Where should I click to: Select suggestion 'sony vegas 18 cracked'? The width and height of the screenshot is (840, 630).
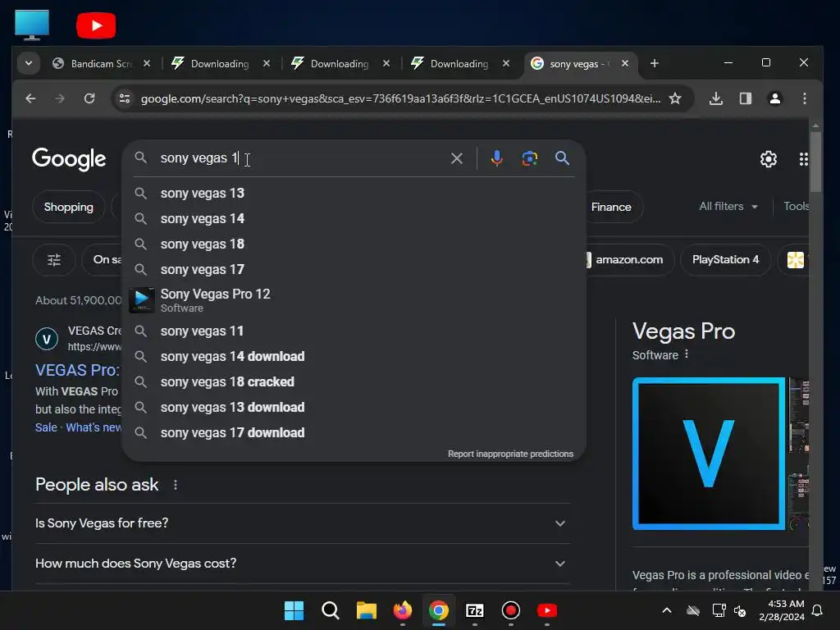(x=354, y=382)
